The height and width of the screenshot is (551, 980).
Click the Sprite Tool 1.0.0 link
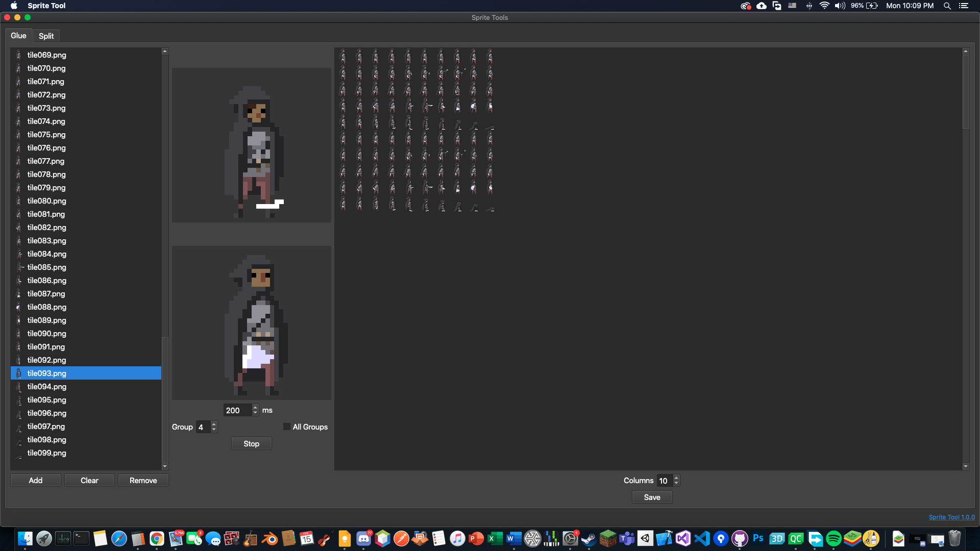pos(951,517)
